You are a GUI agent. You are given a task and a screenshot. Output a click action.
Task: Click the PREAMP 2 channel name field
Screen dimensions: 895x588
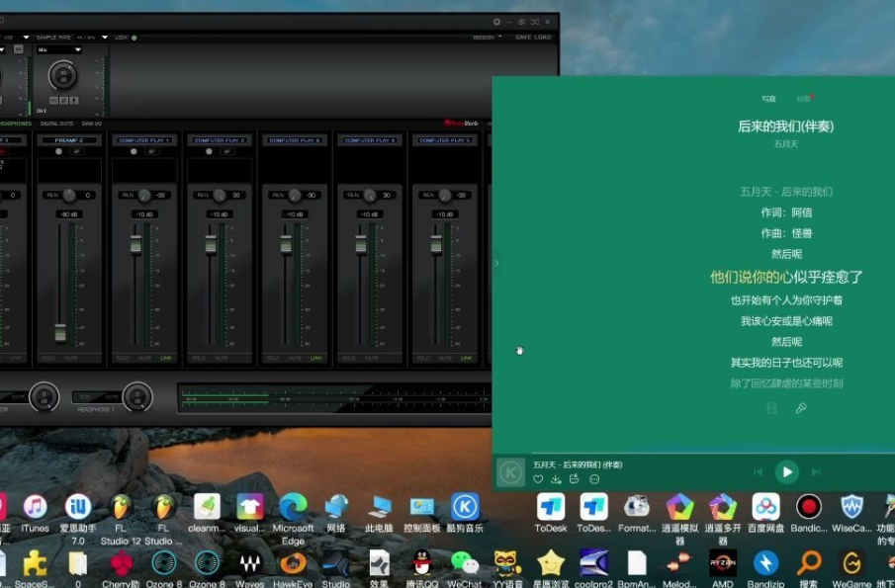coord(69,140)
